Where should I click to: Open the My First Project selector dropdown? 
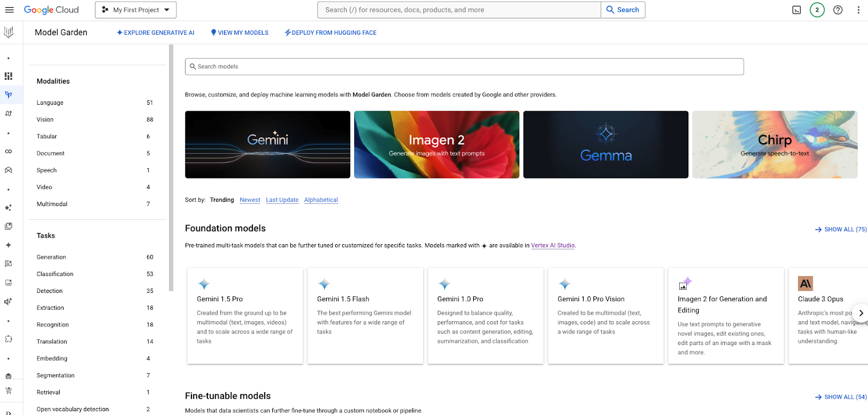coord(136,10)
